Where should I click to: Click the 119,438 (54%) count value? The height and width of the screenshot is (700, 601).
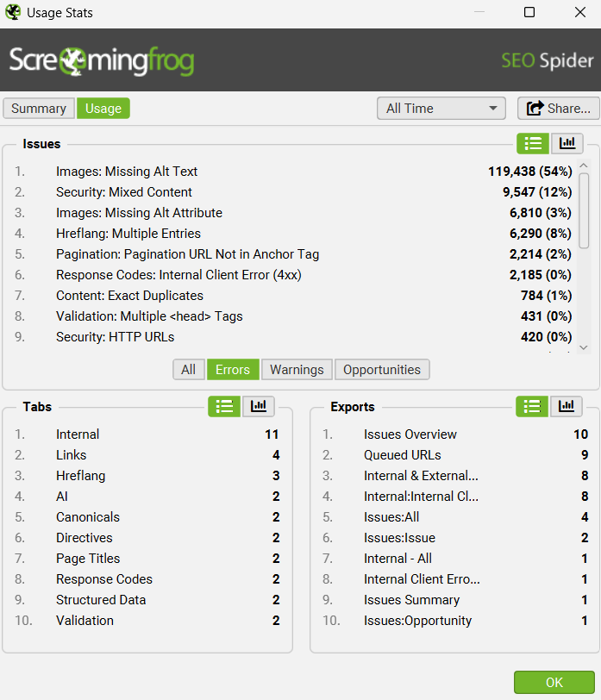tap(530, 172)
